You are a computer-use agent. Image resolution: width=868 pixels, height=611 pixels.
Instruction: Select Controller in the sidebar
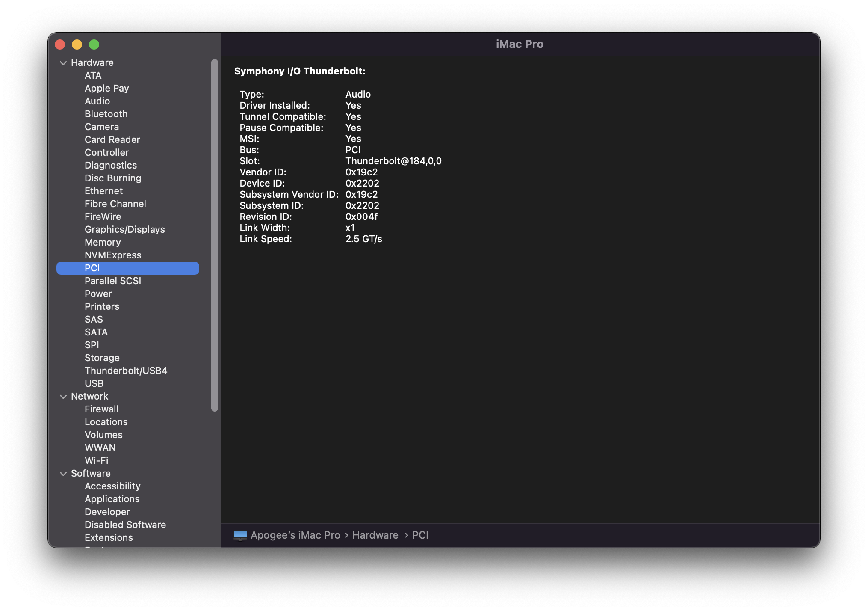click(x=106, y=153)
